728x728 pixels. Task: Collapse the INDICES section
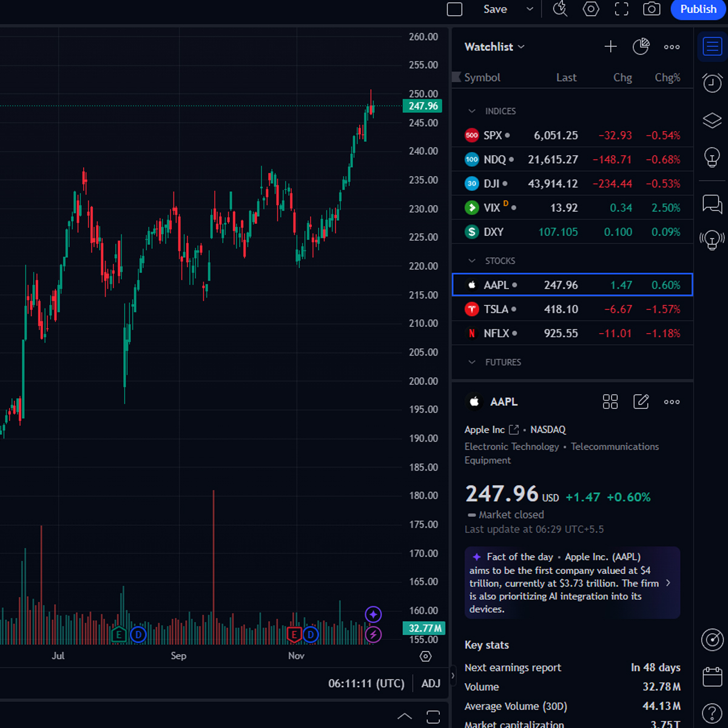click(471, 111)
